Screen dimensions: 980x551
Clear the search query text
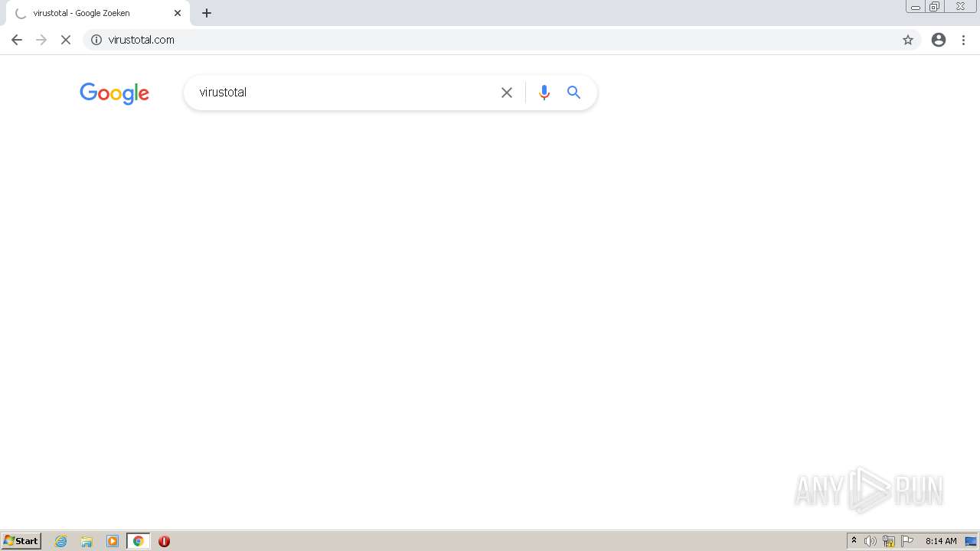click(x=507, y=93)
